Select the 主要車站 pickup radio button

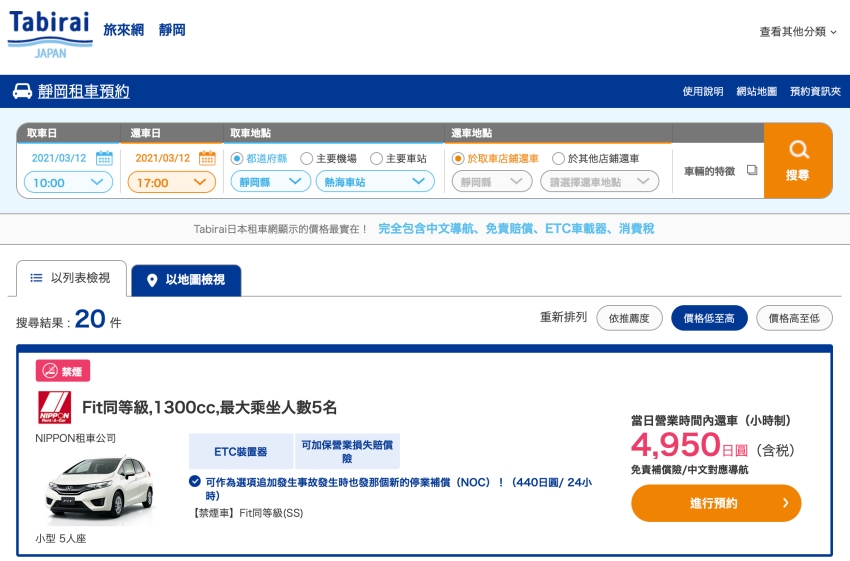[376, 158]
